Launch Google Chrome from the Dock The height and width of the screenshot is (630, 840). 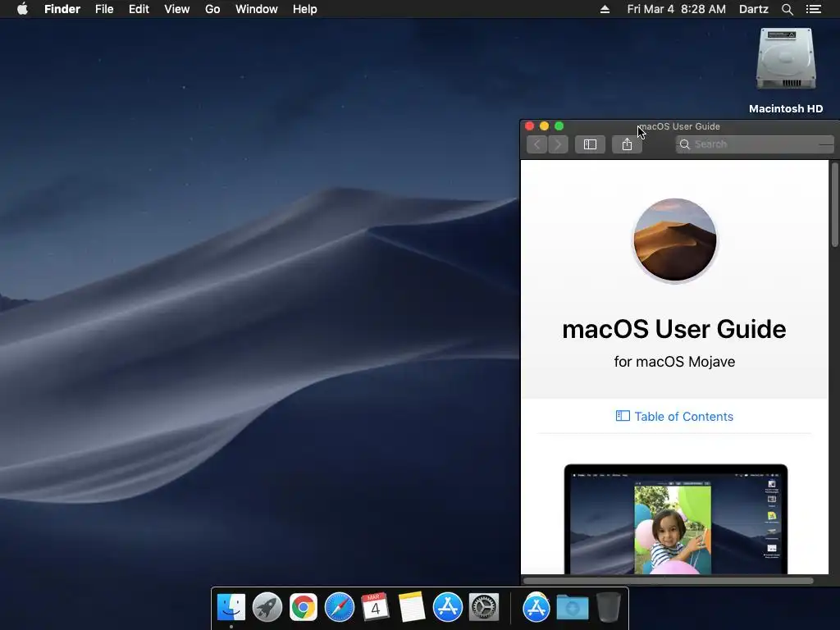tap(304, 608)
